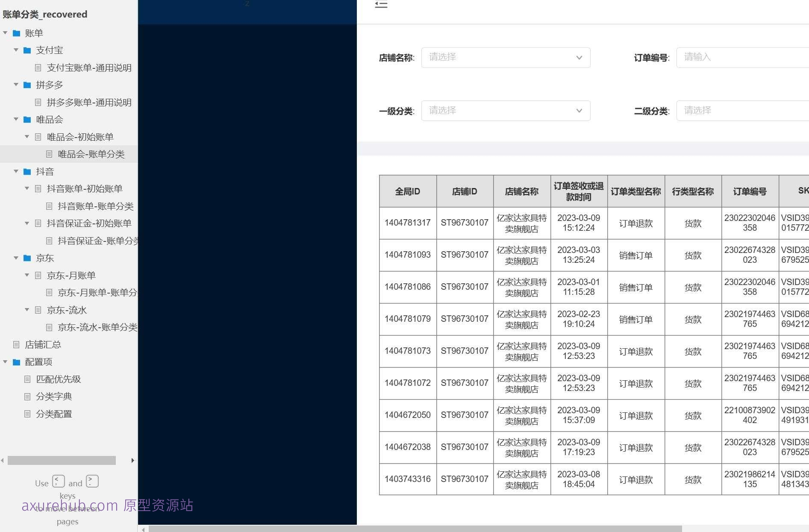
Task: Click the 配置项 folder icon
Action: [16, 362]
